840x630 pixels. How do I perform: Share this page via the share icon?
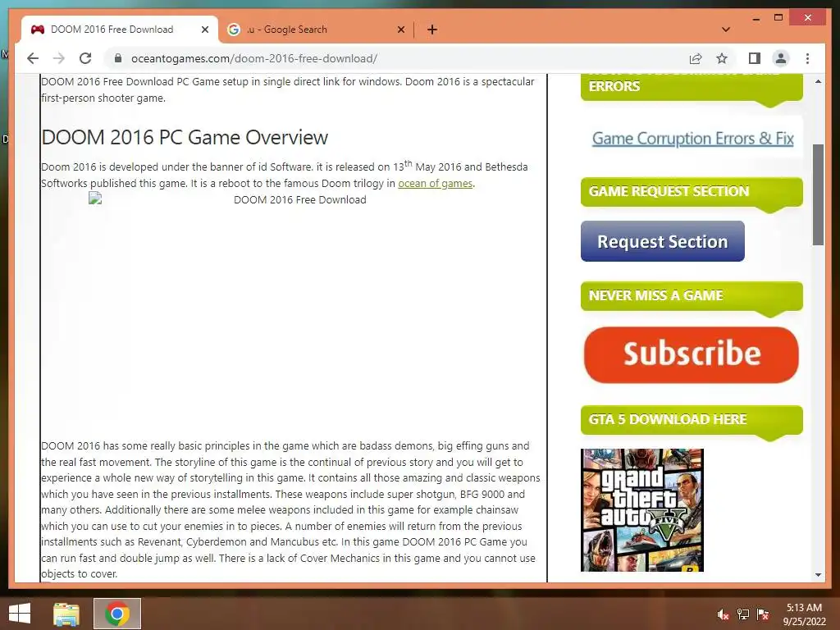pos(696,58)
